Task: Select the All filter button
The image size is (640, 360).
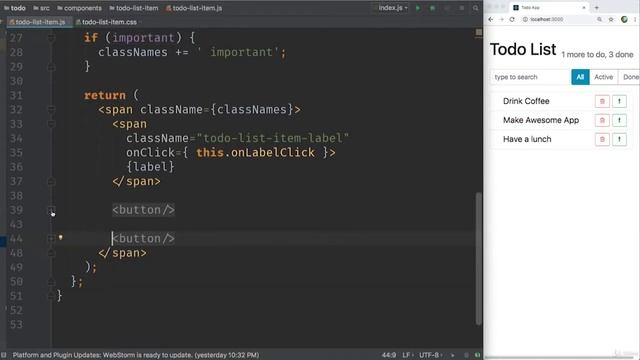Action: (580, 77)
